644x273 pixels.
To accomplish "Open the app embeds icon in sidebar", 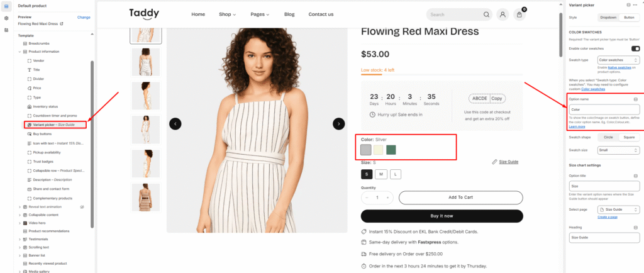I will click(6, 30).
